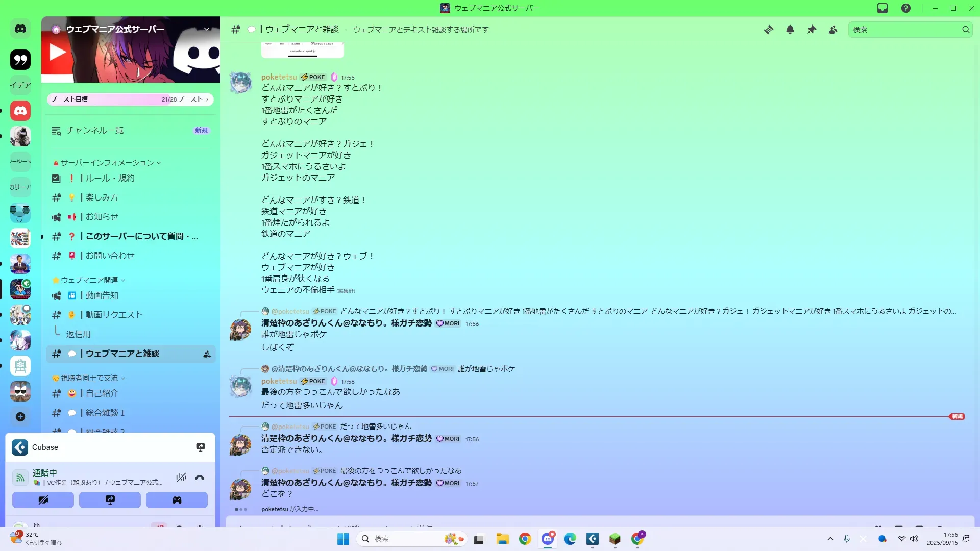Screen dimensions: 980x551
Task: Collapse ウェブマニア関連 category
Action: point(90,280)
